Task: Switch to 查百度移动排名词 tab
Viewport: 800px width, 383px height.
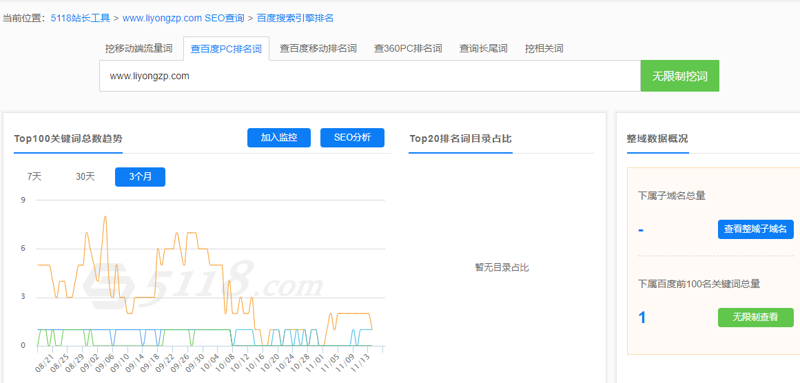Action: 318,49
